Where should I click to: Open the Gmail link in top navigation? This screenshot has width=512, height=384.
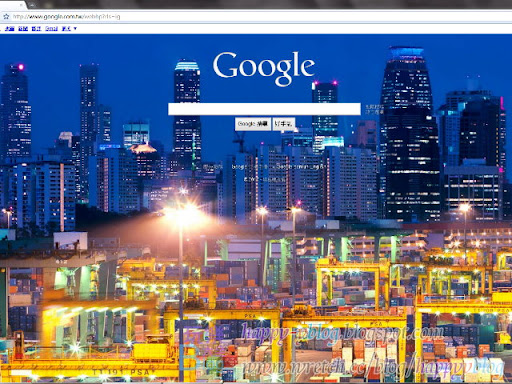[x=51, y=29]
